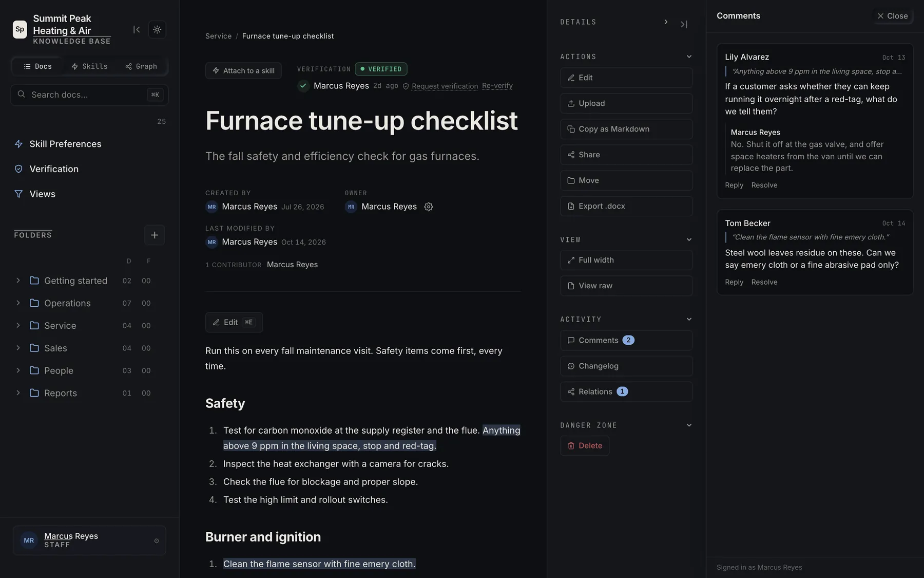Collapse the details panel with the arrow-bar icon
Screen dimensions: 924x578
(684, 24)
